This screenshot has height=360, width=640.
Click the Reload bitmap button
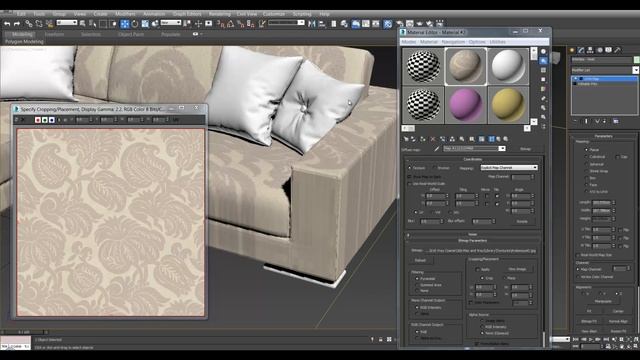pos(420,260)
